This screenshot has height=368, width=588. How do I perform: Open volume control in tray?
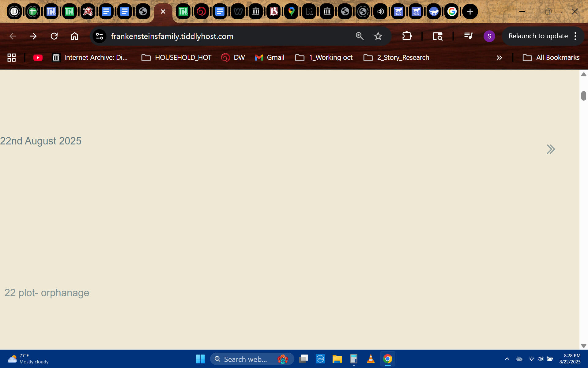tap(541, 359)
